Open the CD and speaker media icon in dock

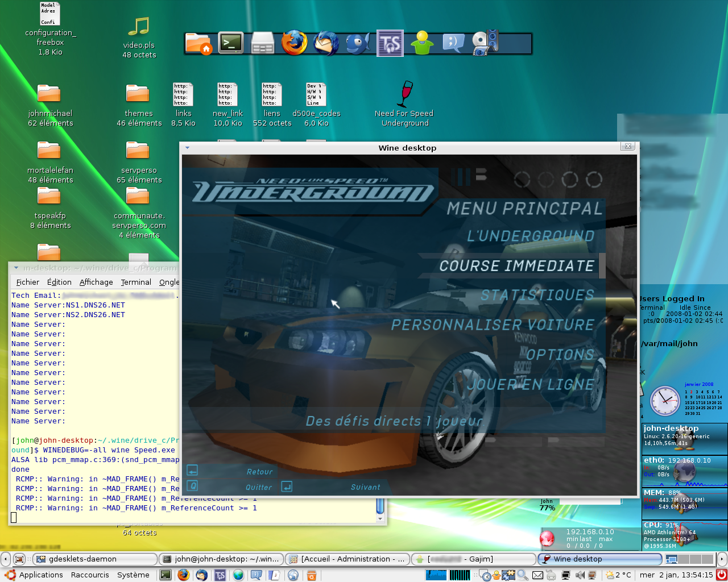pos(485,43)
